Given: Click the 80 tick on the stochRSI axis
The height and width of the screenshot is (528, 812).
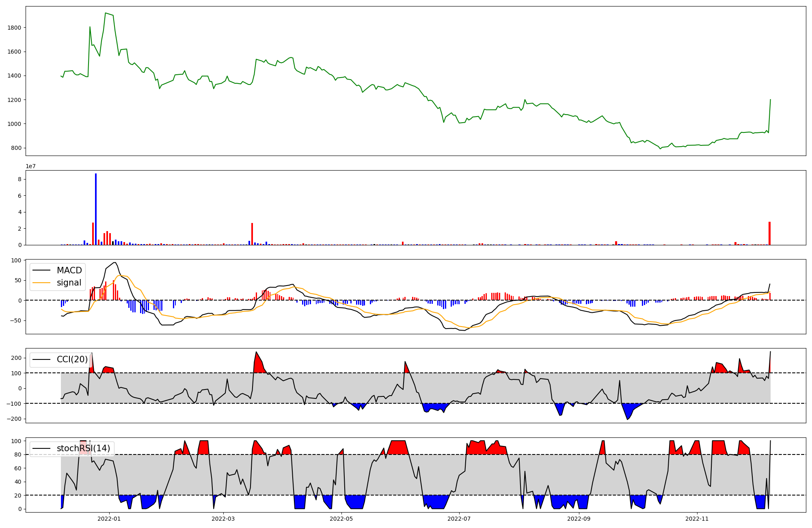Looking at the screenshot, I should tap(18, 454).
